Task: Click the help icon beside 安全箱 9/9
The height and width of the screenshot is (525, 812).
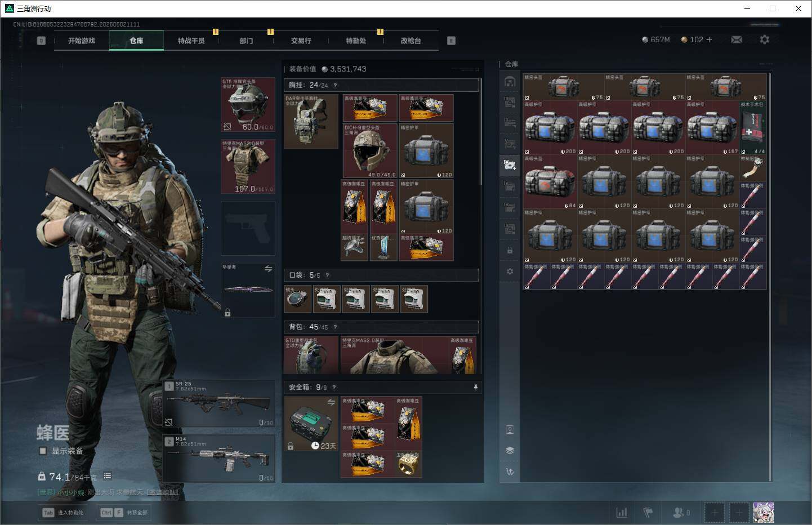Action: click(334, 387)
